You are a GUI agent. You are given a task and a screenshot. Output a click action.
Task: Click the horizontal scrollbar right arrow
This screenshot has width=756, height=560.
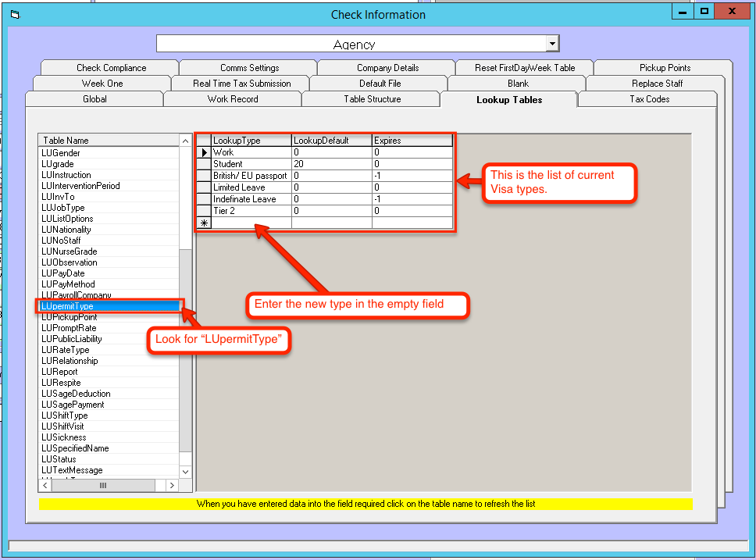pos(171,486)
